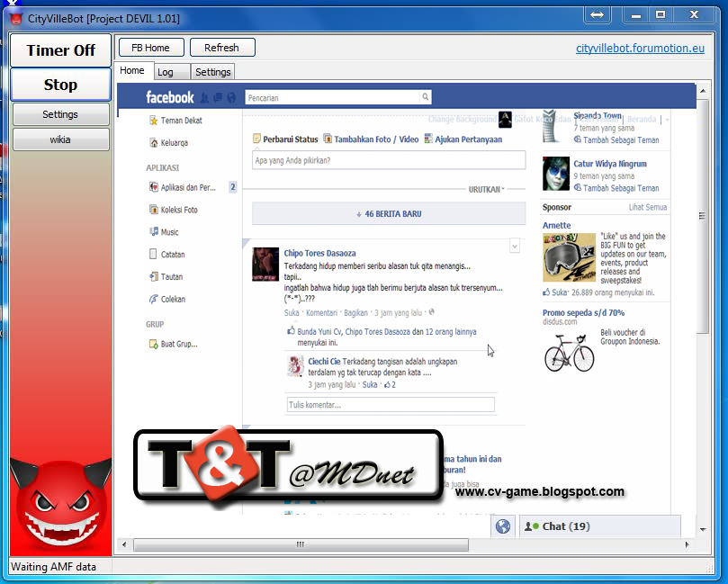Click Suka on Chipo Tores post
This screenshot has width=728, height=584.
point(292,313)
